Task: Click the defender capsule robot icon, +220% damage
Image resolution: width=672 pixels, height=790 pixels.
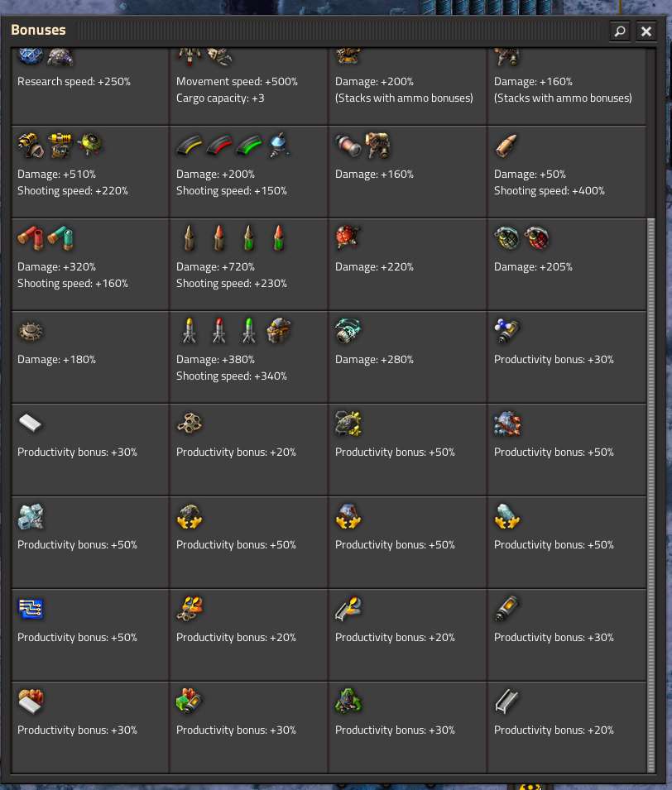Action: (x=348, y=237)
